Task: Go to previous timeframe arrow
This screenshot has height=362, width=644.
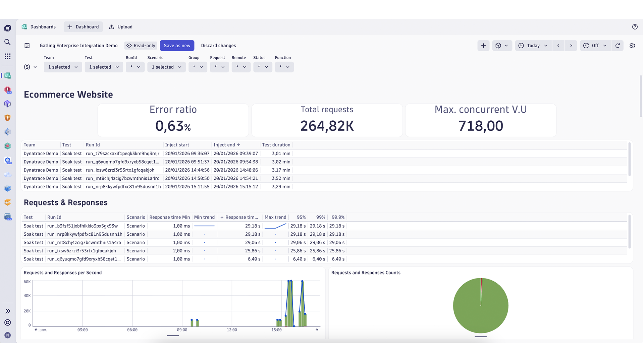Action: pyautogui.click(x=558, y=46)
